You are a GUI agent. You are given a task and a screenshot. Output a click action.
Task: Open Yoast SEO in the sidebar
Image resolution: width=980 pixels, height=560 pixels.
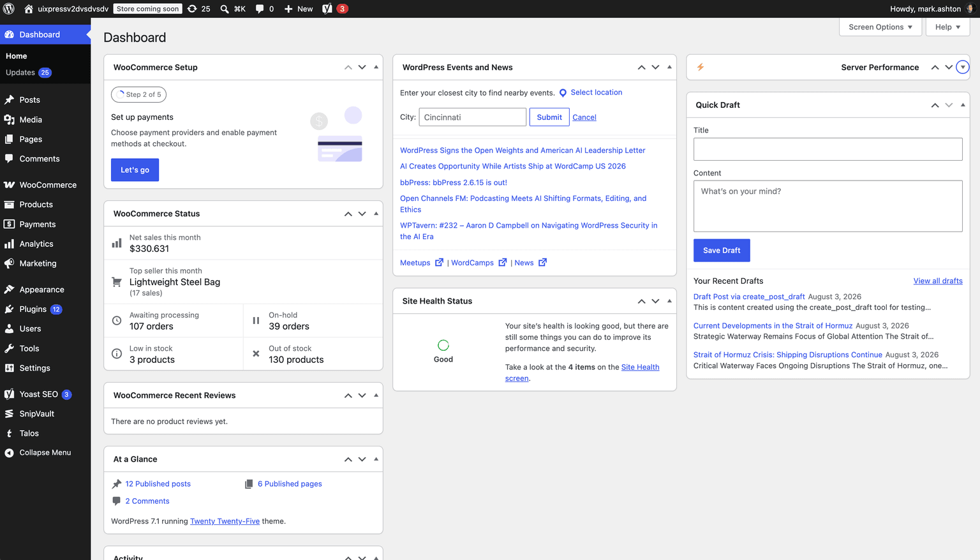coord(45,394)
